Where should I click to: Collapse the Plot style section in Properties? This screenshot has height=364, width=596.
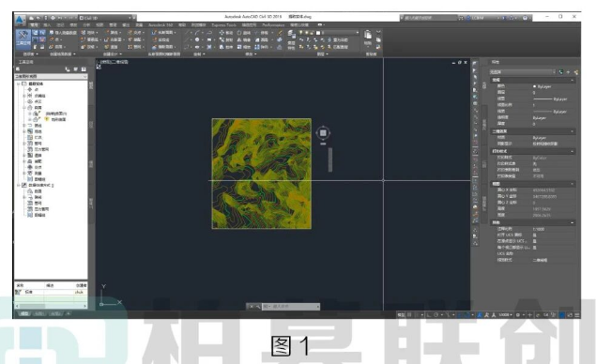click(x=572, y=151)
